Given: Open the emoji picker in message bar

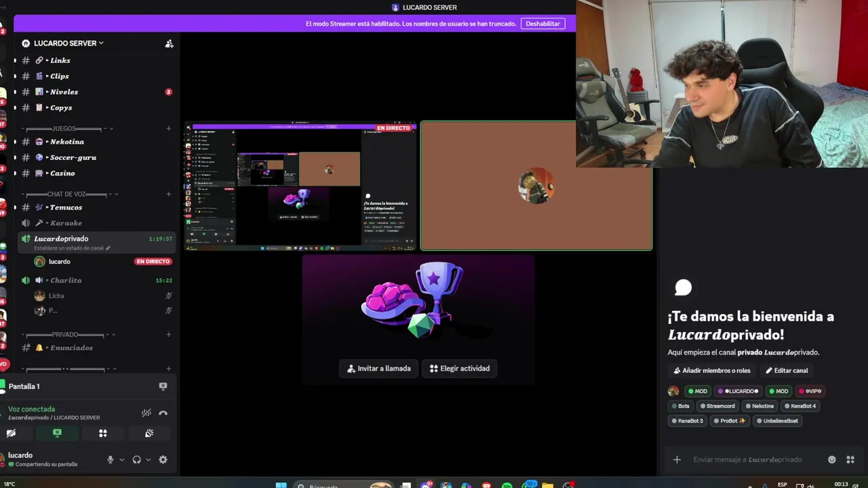Looking at the screenshot, I should (832, 460).
